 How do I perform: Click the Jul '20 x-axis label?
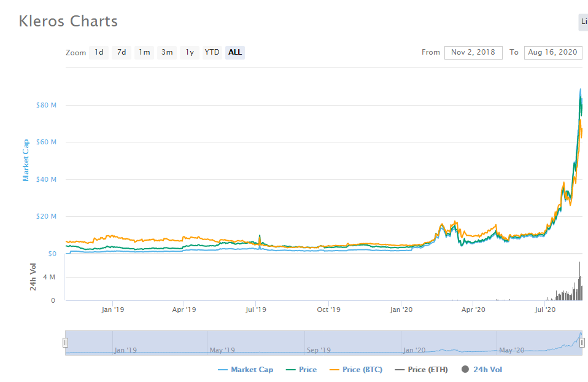[545, 310]
